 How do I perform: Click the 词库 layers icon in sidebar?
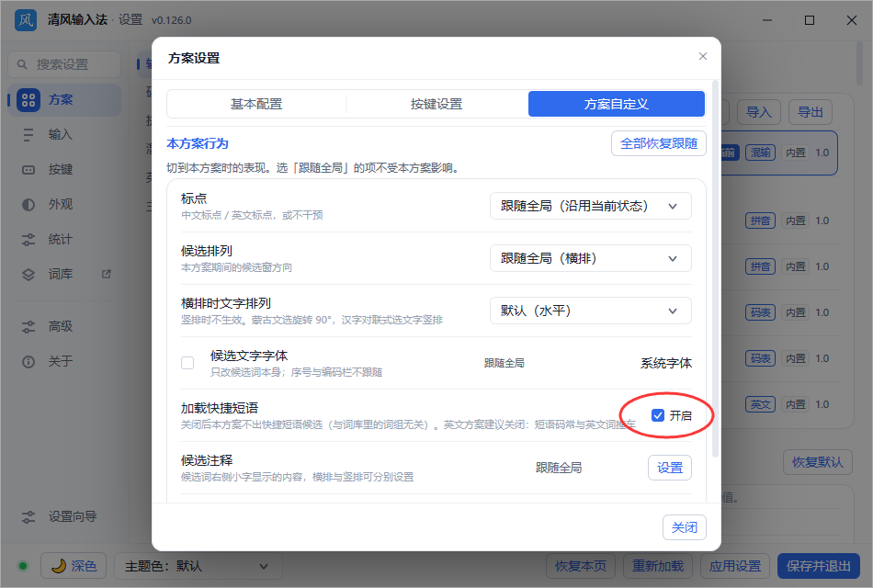tap(28, 275)
